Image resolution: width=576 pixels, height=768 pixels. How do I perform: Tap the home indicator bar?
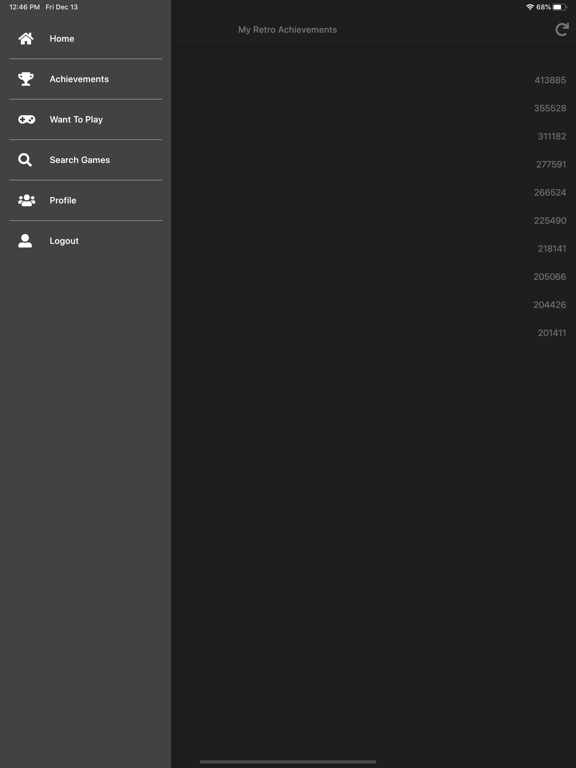click(x=288, y=762)
